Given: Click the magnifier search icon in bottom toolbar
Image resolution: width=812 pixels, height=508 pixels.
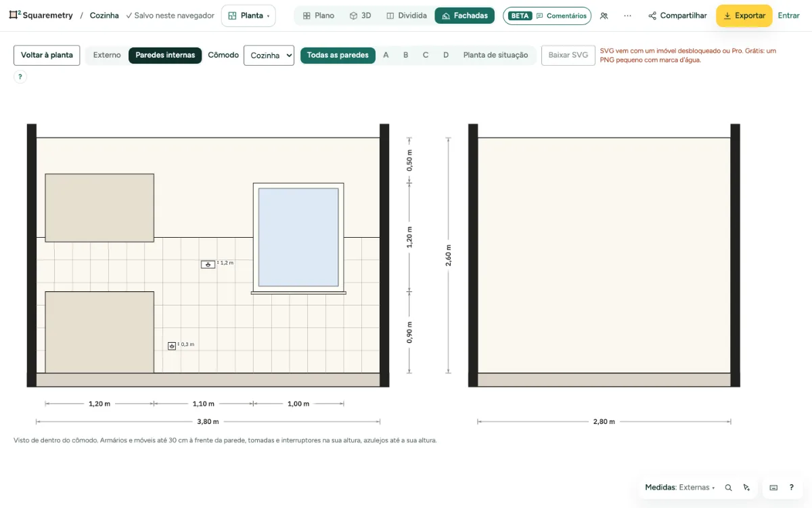Looking at the screenshot, I should click(x=728, y=488).
